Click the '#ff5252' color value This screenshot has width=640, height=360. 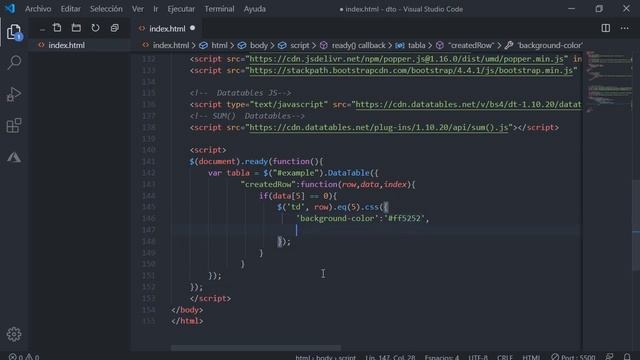pyautogui.click(x=404, y=219)
